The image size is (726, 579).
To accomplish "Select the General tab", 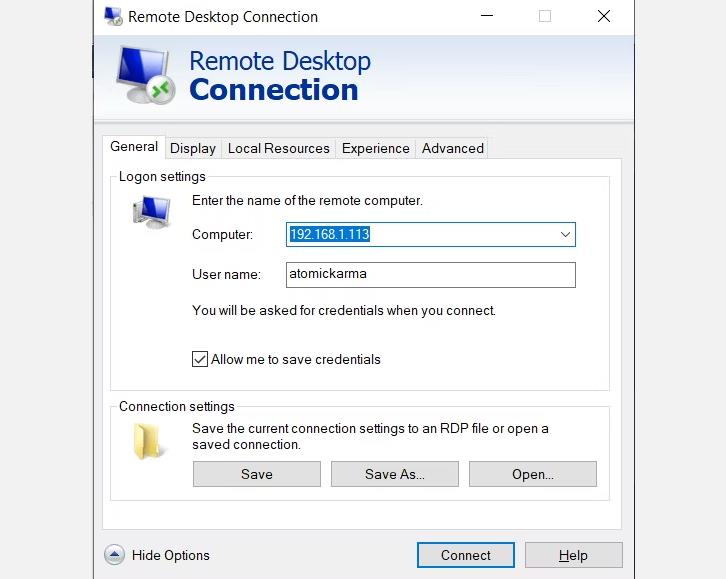I will 134,147.
